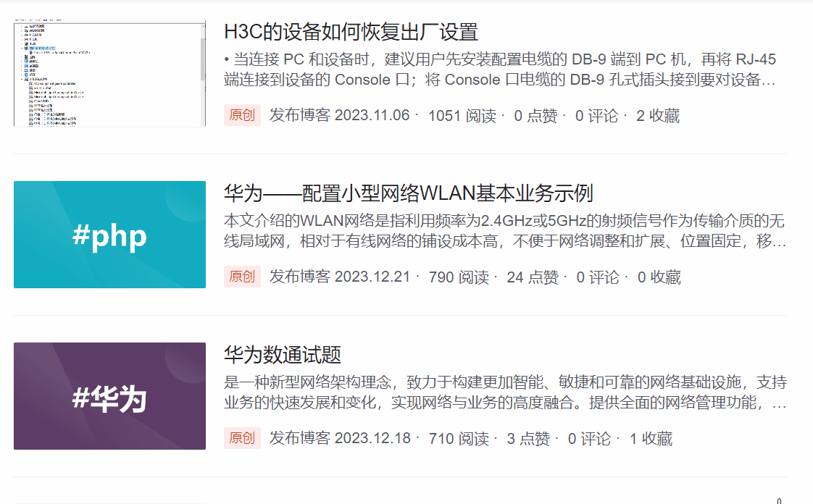The width and height of the screenshot is (813, 504).
Task: Click the 华为数通试题 summary text
Action: click(505, 392)
